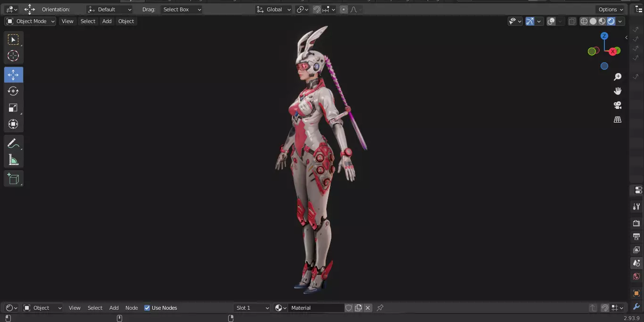Open the Object Mode dropdown

pyautogui.click(x=31, y=21)
